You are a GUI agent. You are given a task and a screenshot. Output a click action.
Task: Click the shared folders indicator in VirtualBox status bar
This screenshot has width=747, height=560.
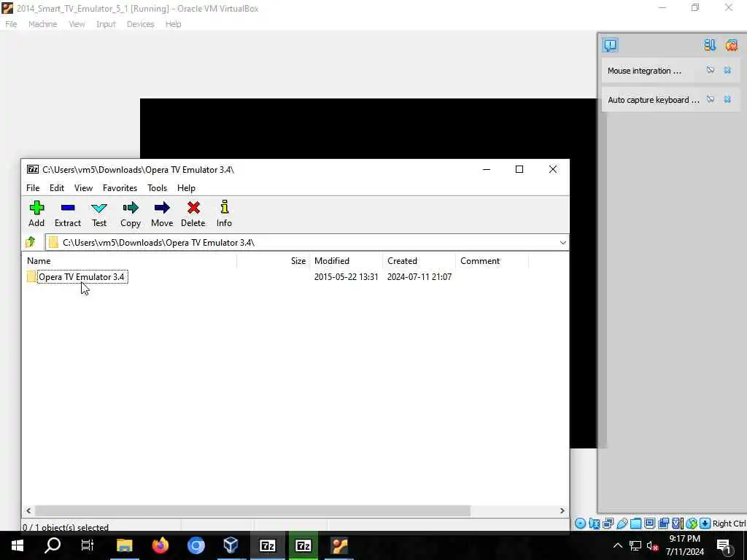(x=635, y=524)
